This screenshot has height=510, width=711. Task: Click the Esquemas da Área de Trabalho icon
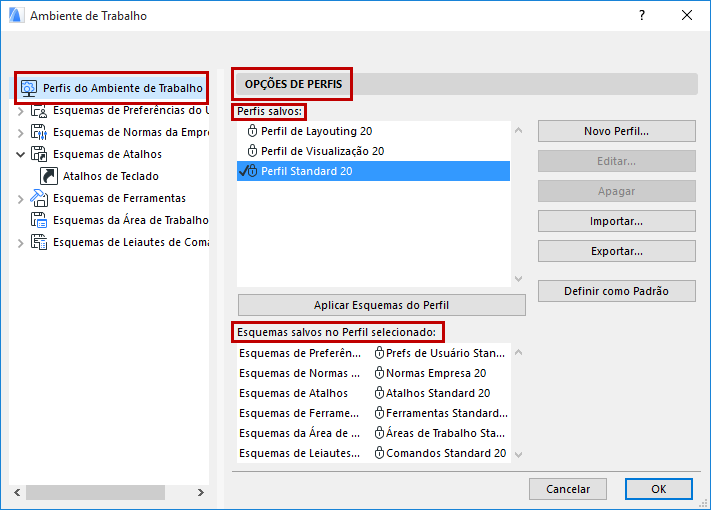coord(40,220)
